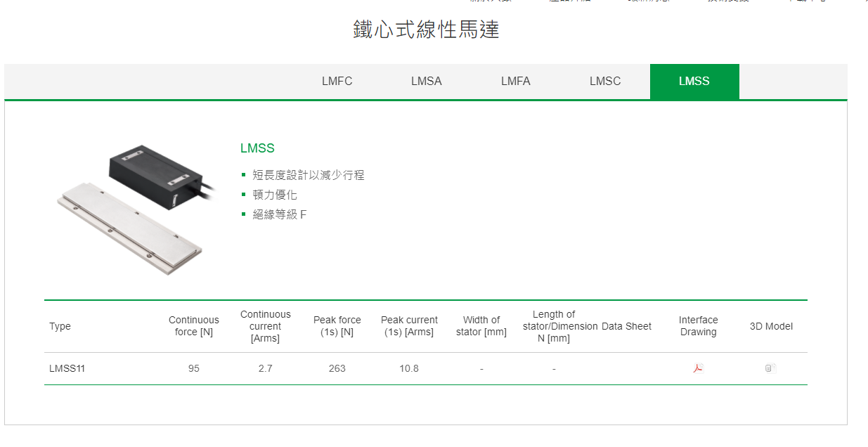Open the LMSA product tab
The height and width of the screenshot is (447, 868).
click(x=426, y=82)
